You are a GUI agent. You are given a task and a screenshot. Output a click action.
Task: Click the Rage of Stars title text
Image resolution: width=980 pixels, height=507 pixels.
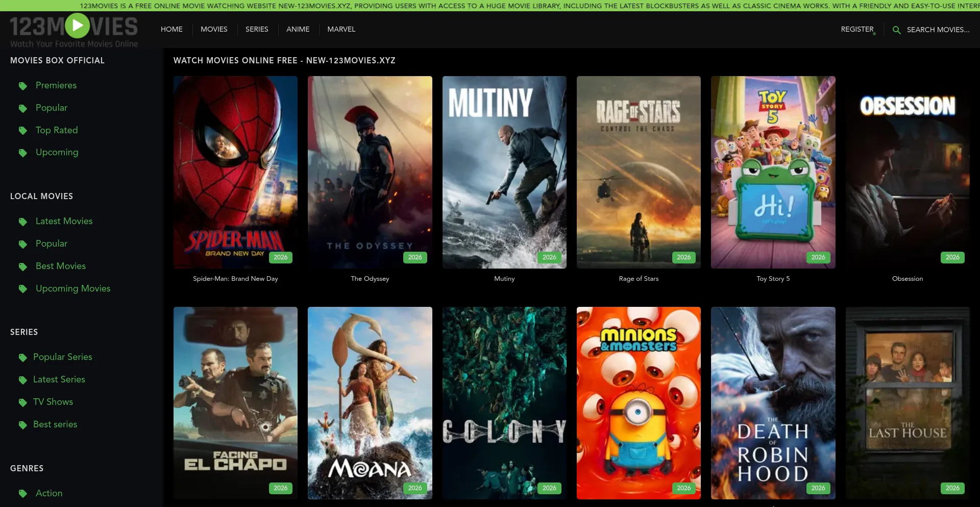click(639, 279)
